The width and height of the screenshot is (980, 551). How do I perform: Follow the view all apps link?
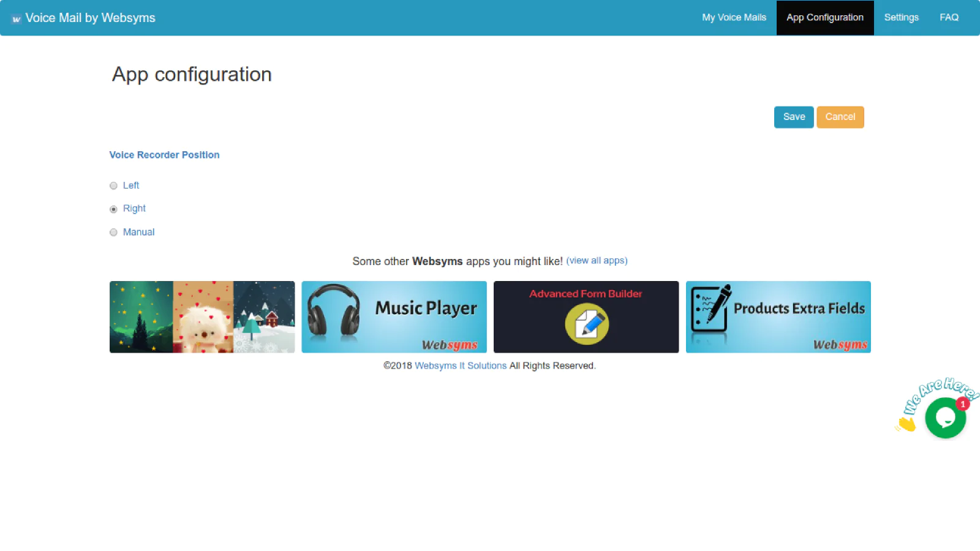point(597,261)
